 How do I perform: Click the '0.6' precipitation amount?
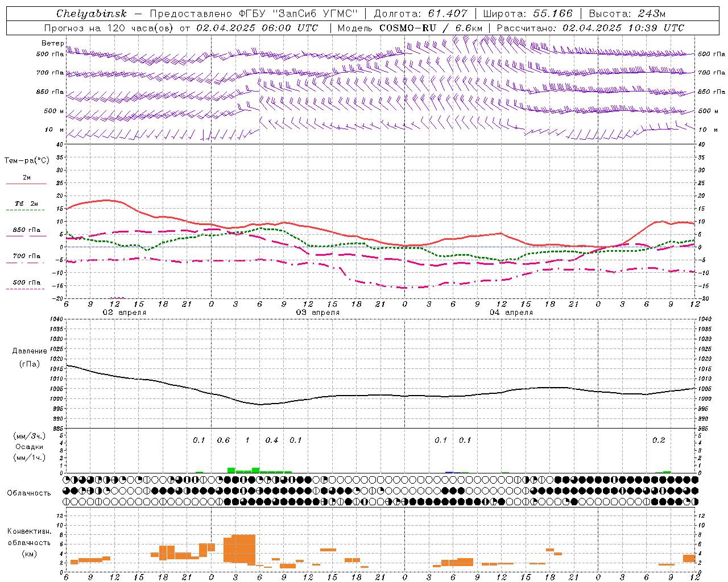[x=224, y=440]
